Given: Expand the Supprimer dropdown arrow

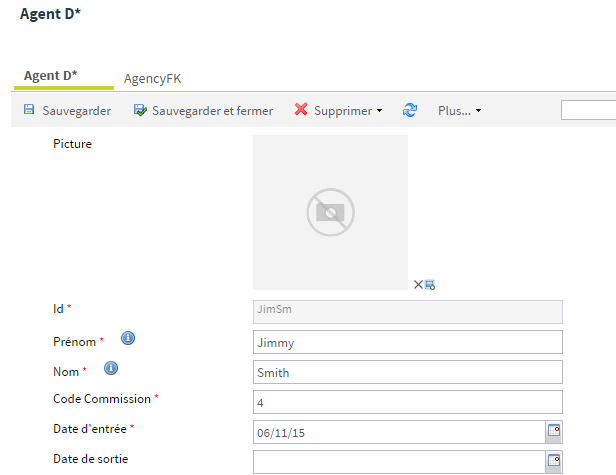Looking at the screenshot, I should tap(379, 111).
